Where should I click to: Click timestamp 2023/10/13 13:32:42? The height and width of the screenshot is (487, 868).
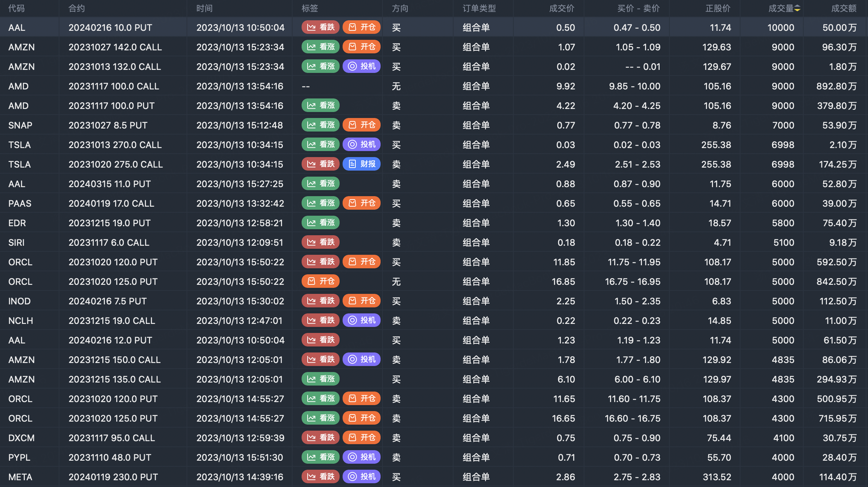pos(240,203)
